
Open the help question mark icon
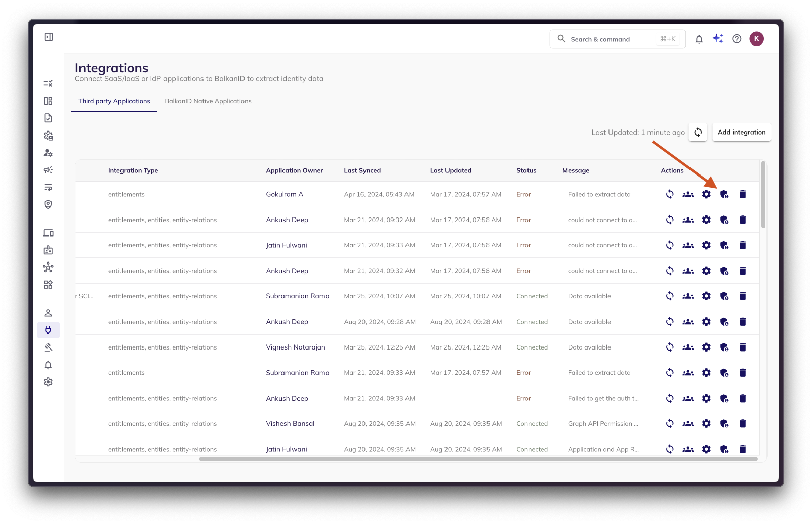(x=737, y=39)
